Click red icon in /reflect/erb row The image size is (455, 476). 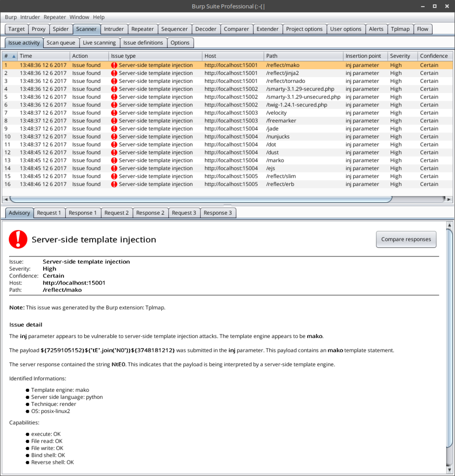[x=114, y=184]
